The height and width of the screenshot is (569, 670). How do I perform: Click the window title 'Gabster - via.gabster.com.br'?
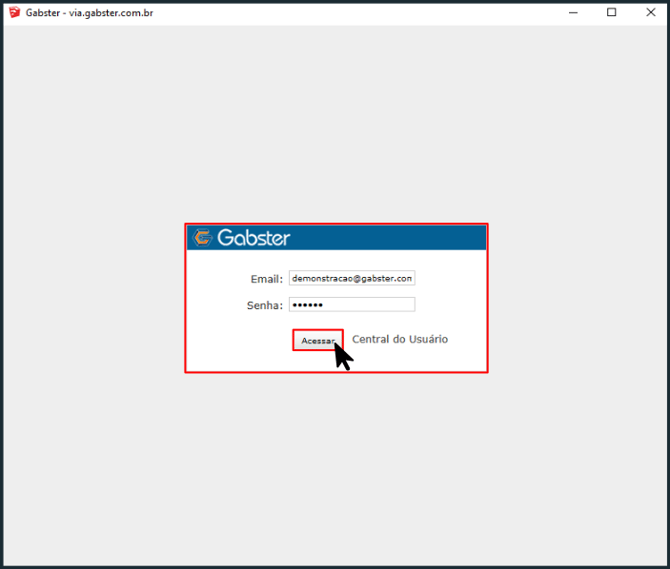(90, 13)
